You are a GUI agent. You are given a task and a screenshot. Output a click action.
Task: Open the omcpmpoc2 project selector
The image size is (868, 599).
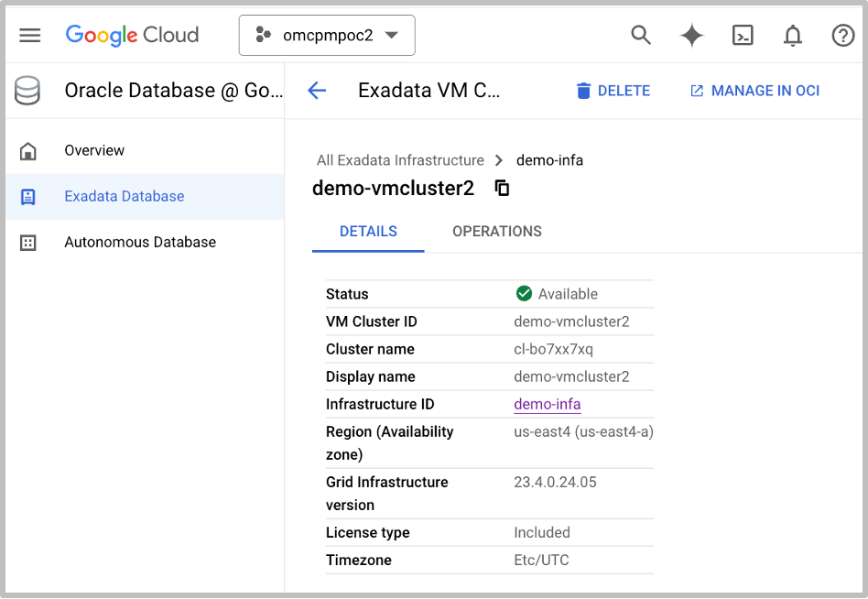tap(327, 35)
